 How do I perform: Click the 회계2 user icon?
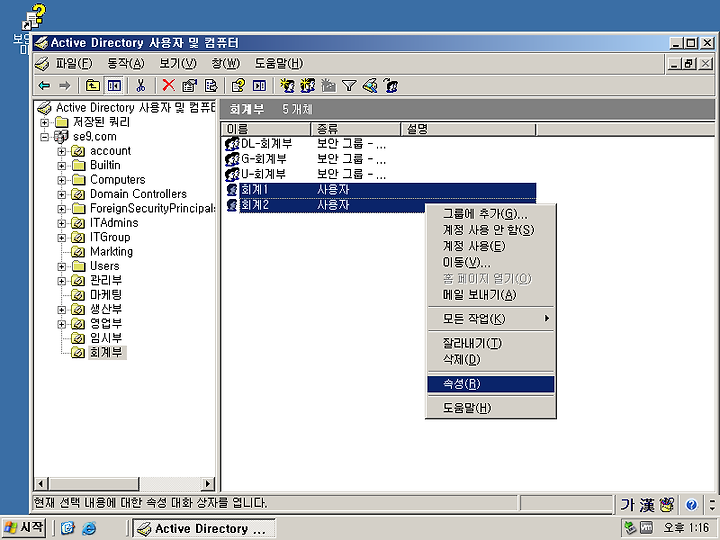(x=232, y=205)
